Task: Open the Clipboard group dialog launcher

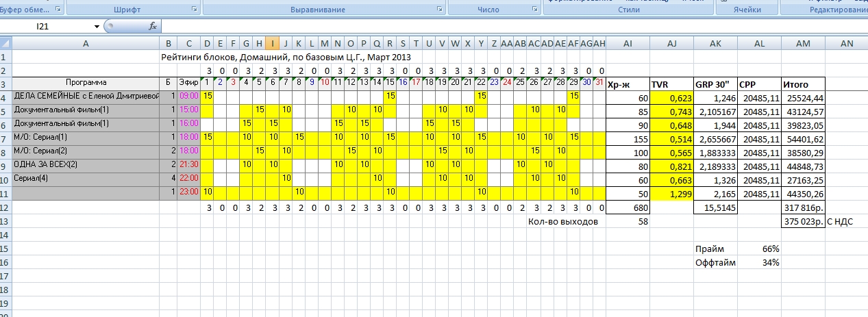Action: (x=58, y=10)
